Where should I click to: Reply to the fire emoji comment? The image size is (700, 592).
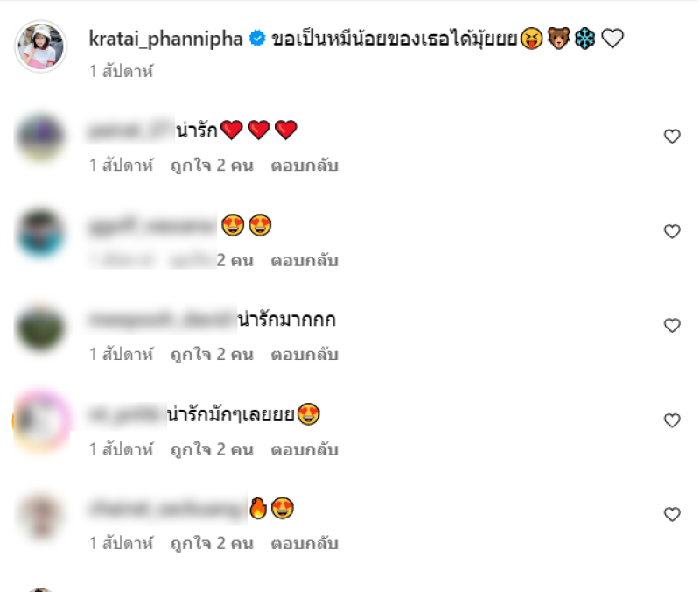(x=304, y=544)
